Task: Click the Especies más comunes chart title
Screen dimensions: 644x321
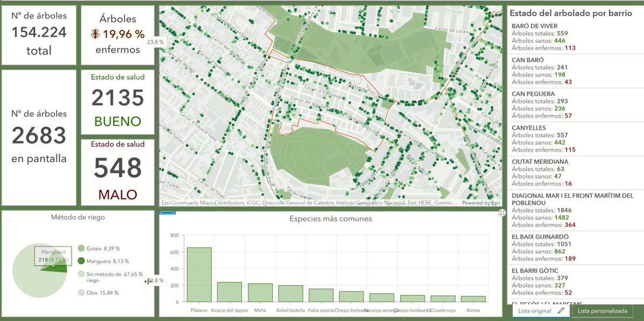Action: pos(331,219)
